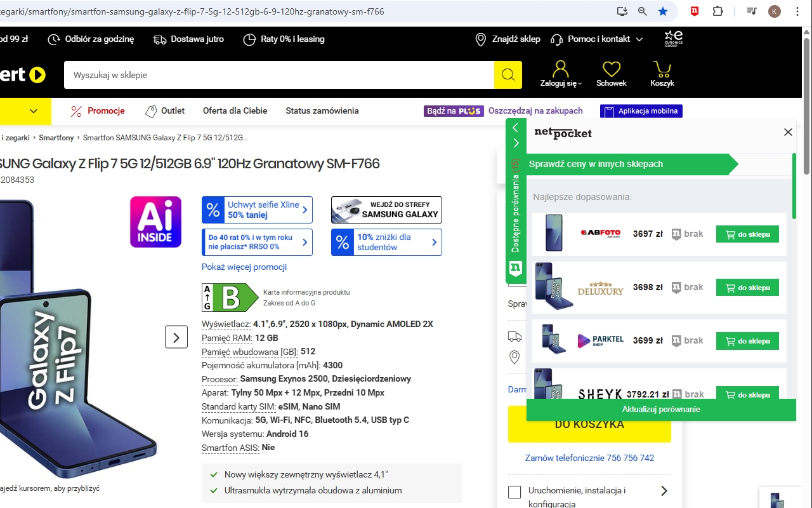Viewport: 812px width, 508px height.
Task: Click the Smartfony breadcrumb link
Action: tap(56, 138)
